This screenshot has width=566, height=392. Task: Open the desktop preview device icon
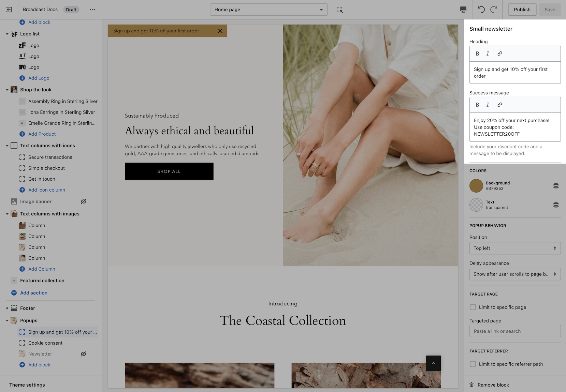[463, 10]
